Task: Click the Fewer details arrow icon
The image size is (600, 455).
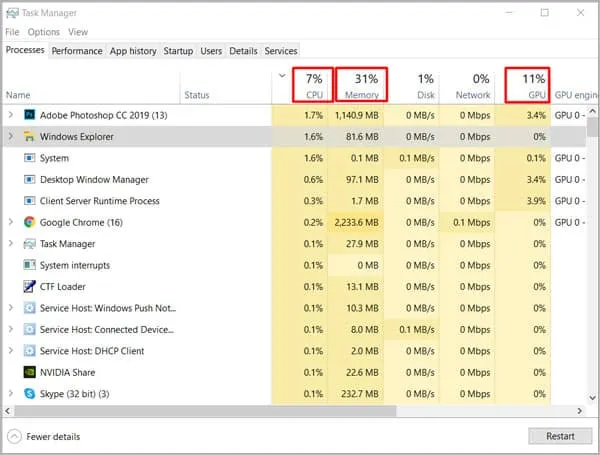Action: point(14,437)
